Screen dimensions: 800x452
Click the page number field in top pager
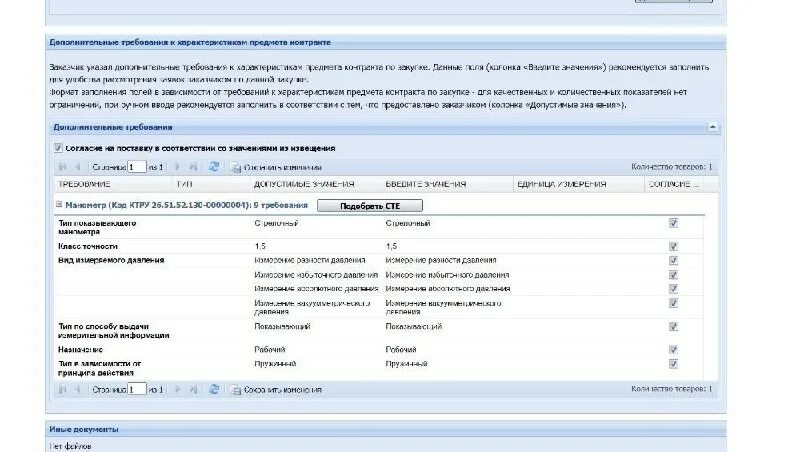(x=137, y=167)
